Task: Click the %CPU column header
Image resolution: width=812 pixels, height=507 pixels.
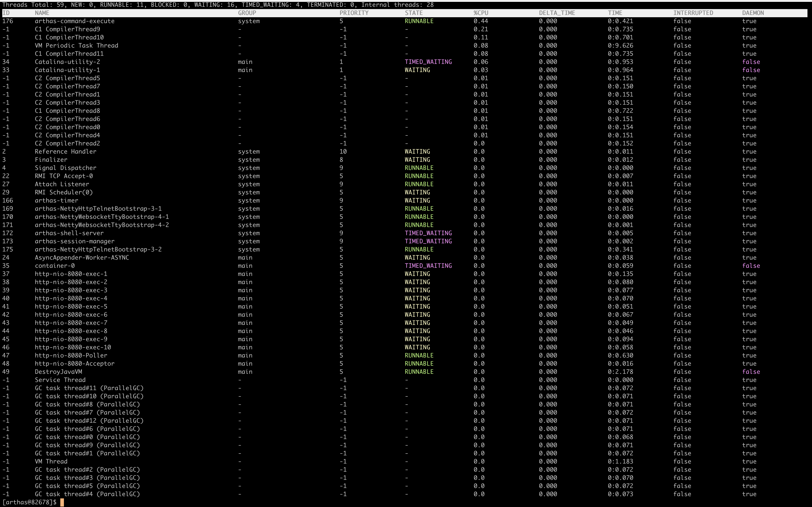Action: coord(481,13)
